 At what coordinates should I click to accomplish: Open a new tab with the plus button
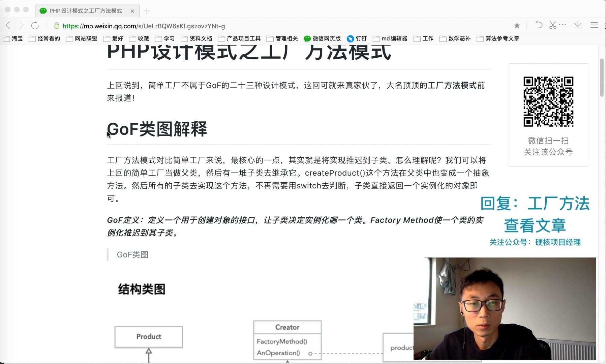[x=147, y=11]
